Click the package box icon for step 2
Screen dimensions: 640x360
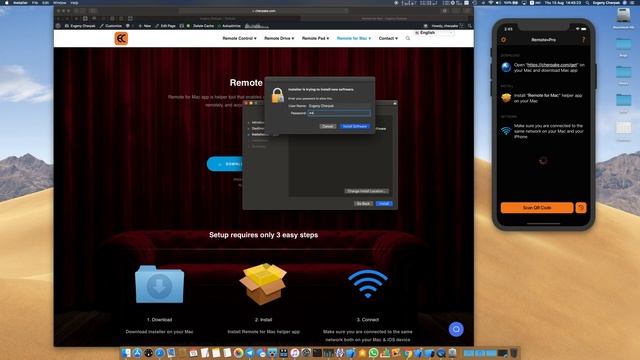coord(263,284)
